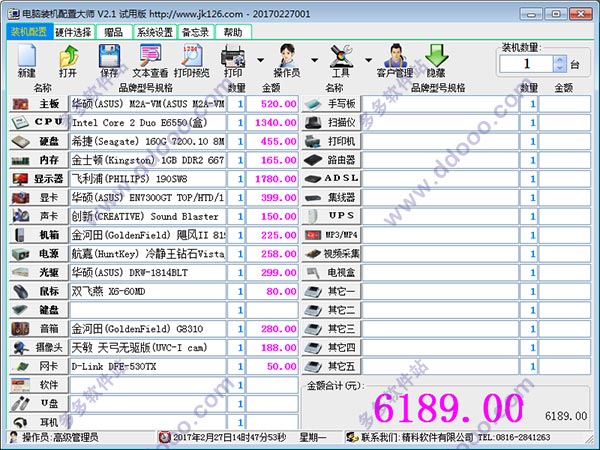Screen dimensions: 600x450
Task: Select the 路由器 router component button
Action: coord(331,160)
